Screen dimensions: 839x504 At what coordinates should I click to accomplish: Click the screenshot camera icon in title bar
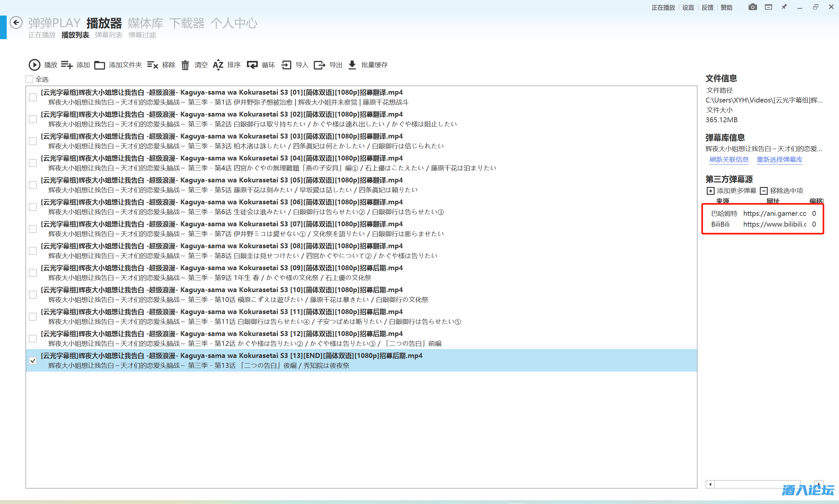(x=752, y=7)
